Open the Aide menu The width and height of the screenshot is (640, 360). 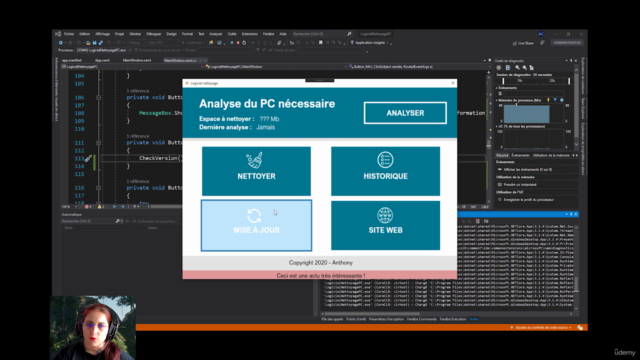tap(283, 34)
